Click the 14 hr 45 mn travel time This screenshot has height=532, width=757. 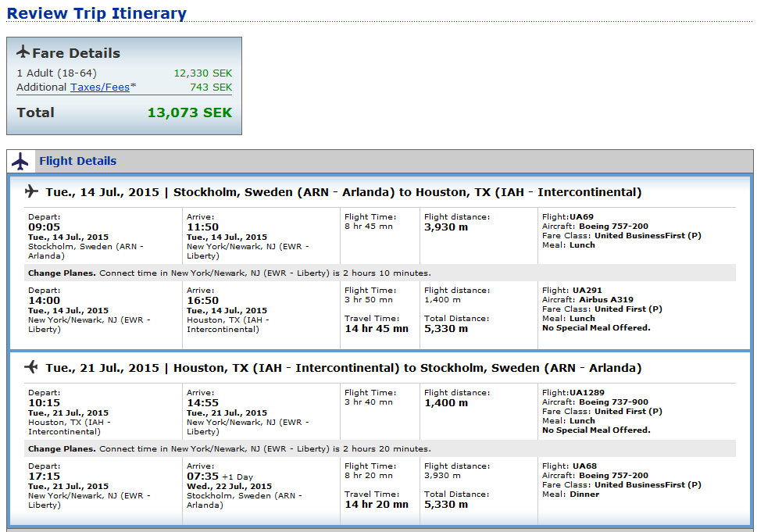(x=377, y=329)
